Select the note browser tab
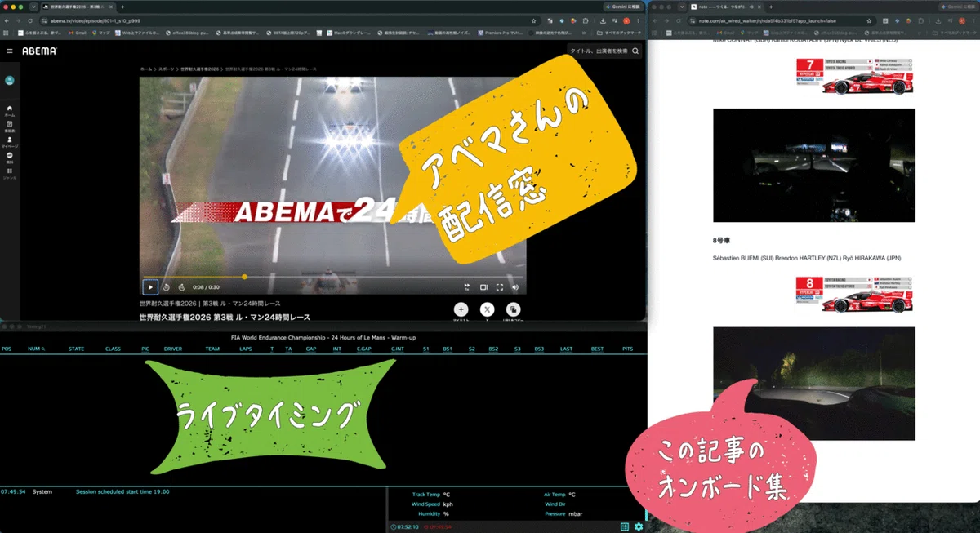Screen dimensions: 980x533 point(727,7)
